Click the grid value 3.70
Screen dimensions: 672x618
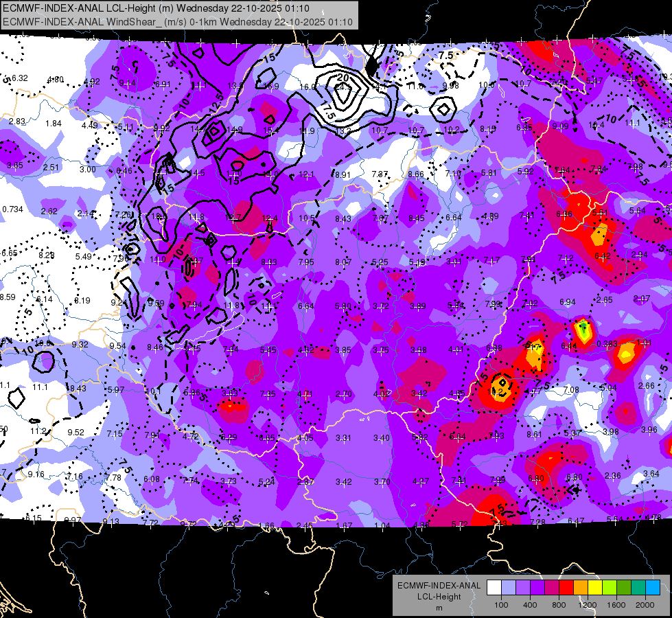coord(382,482)
